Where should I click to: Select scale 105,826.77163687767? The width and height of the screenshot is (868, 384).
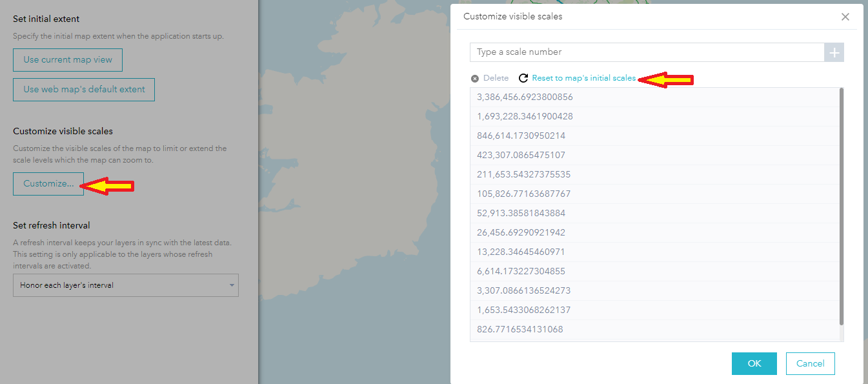click(x=523, y=193)
